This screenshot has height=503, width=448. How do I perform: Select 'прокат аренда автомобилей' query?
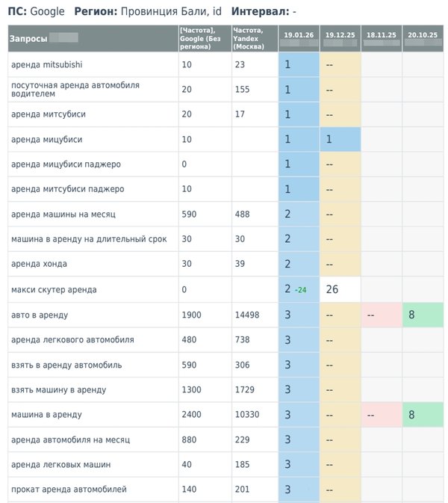(x=69, y=490)
